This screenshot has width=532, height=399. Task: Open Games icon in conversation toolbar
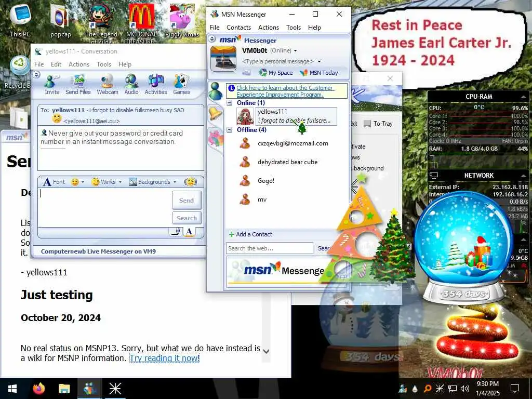[181, 85]
